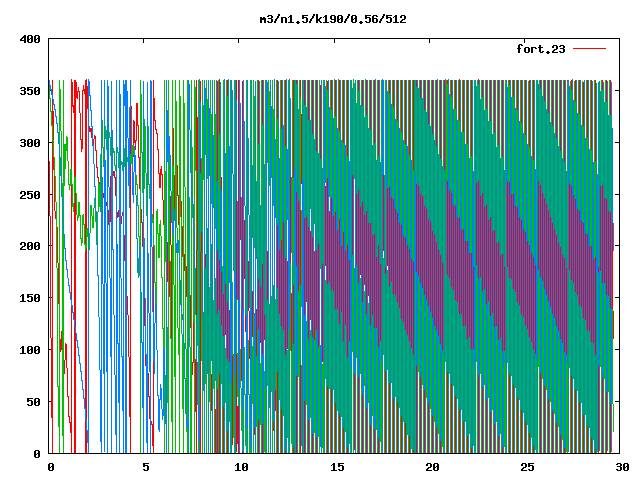Click x-axis label 20
This screenshot has width=640, height=480.
tap(432, 467)
